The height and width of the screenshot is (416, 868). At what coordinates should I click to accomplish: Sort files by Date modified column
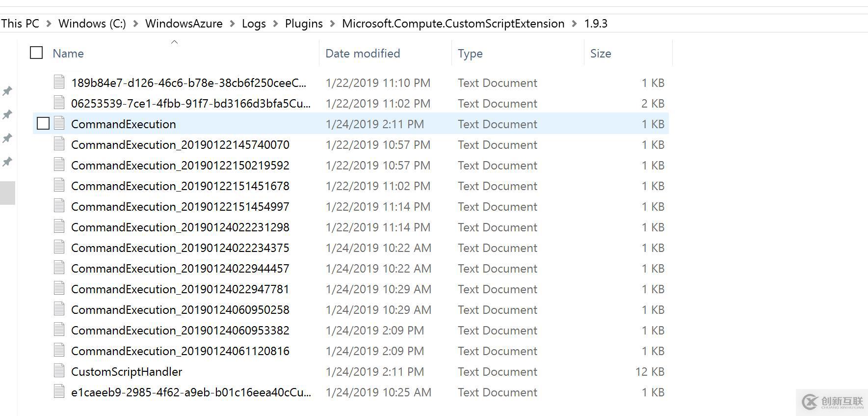(363, 54)
